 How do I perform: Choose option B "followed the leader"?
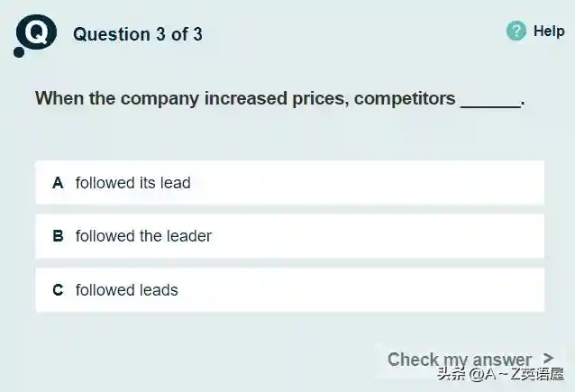[289, 236]
